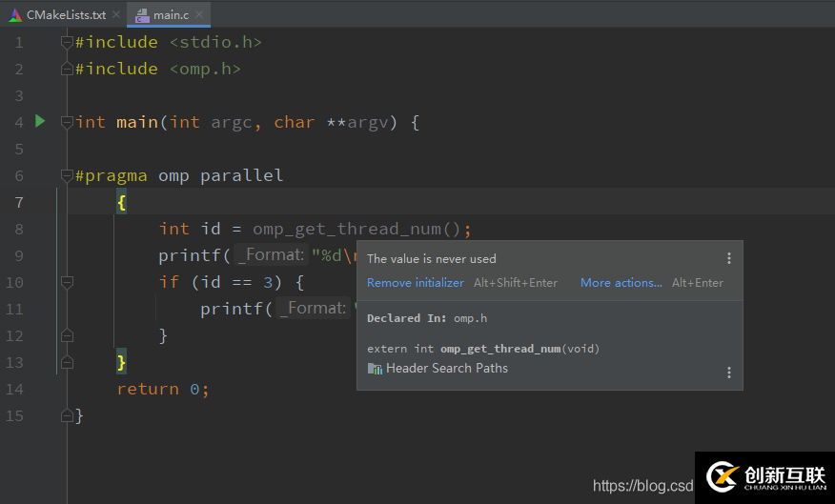Close the CMakeLists.txt tab
The image size is (835, 504).
(x=116, y=14)
